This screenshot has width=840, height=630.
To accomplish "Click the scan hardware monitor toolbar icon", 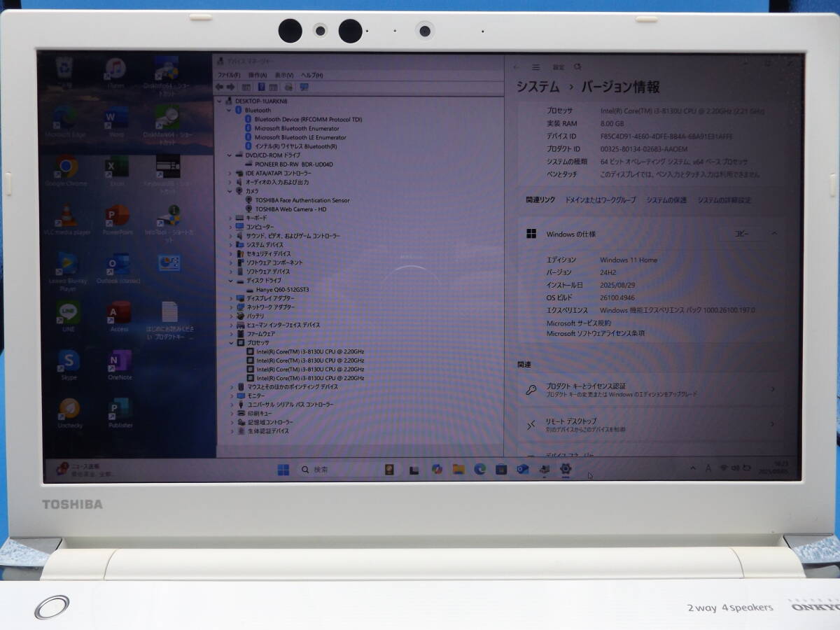I will 304,87.
